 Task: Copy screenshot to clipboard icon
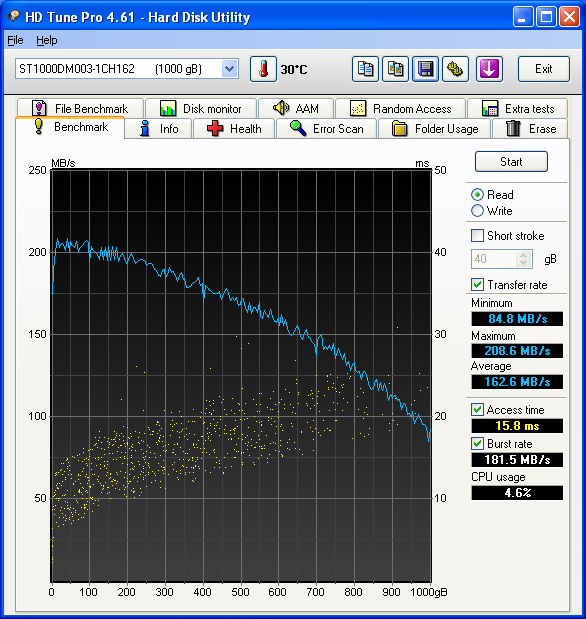395,69
